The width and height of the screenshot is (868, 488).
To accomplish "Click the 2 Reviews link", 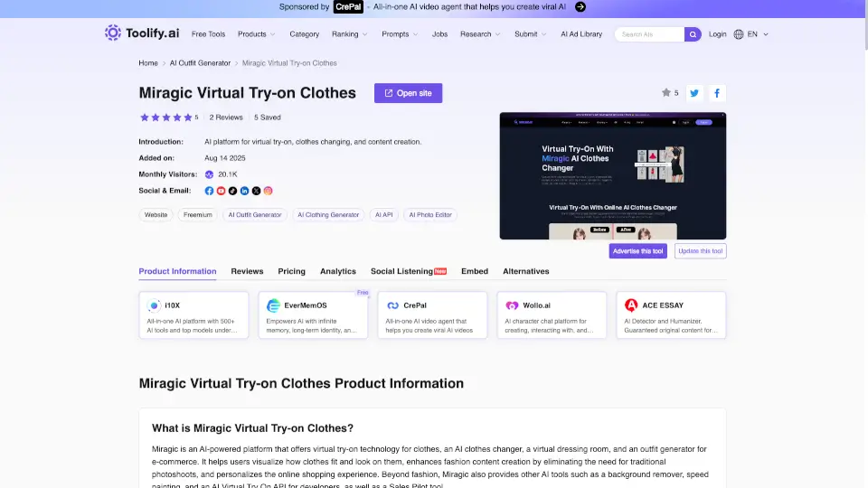I will (226, 117).
